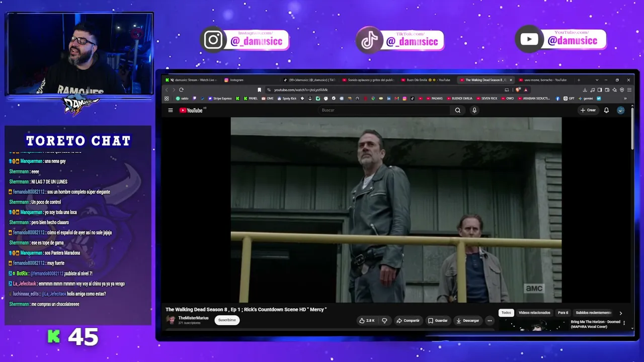Open the Brave Shields lion icon
Viewport: 644px width, 362px height.
[x=518, y=90]
